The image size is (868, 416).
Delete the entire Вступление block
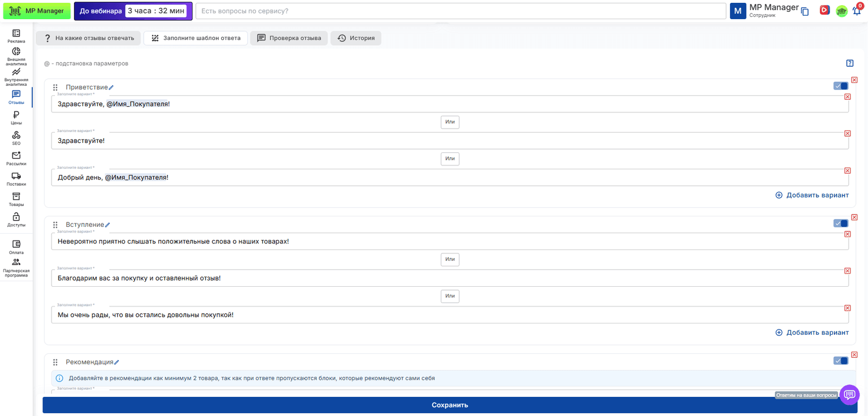point(854,217)
